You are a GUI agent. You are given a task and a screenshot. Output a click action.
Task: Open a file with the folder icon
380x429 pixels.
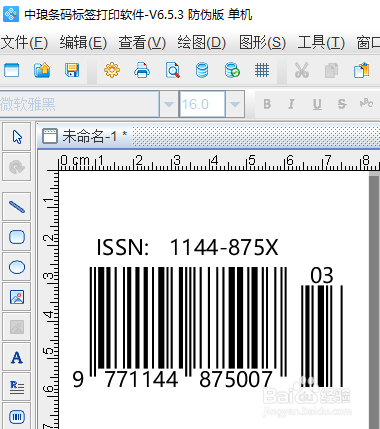(x=42, y=70)
